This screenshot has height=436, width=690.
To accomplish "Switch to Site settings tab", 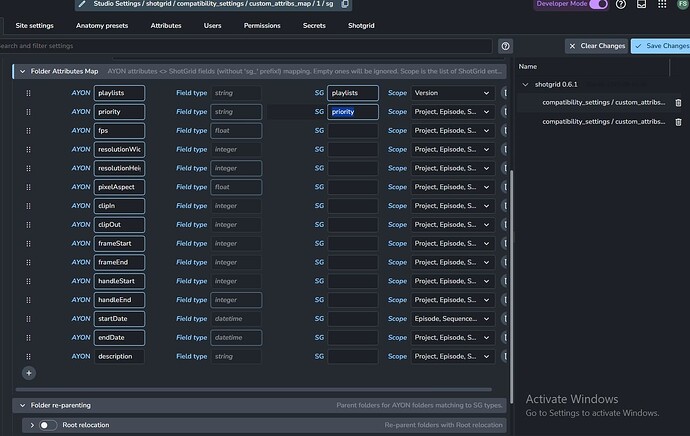I will pyautogui.click(x=34, y=26).
